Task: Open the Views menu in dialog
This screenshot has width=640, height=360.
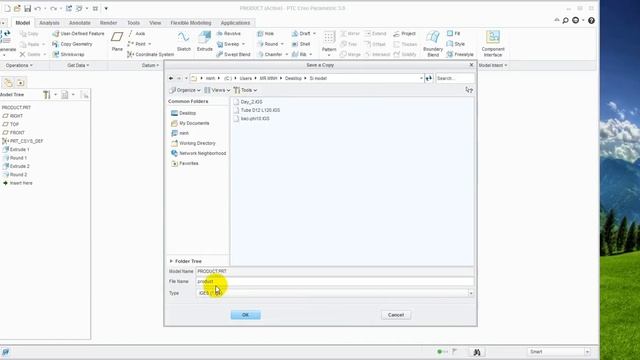Action: tap(217, 90)
